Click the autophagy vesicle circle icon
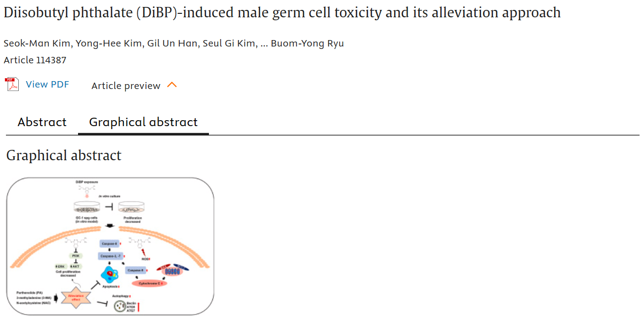 (x=120, y=307)
